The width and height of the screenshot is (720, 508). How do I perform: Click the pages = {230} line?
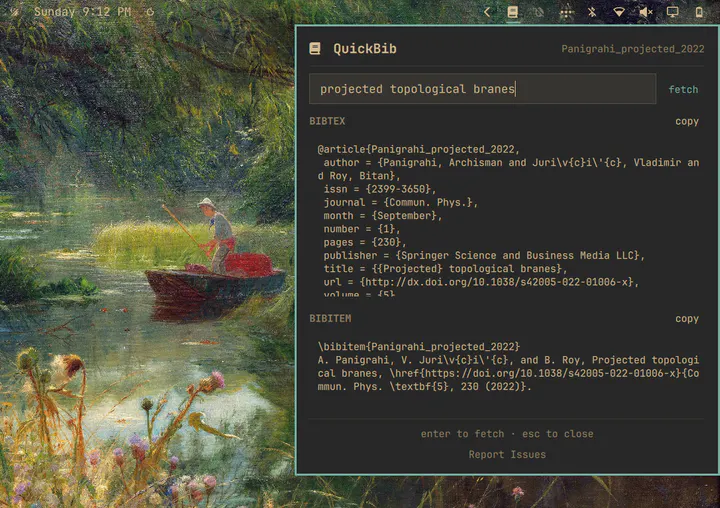click(x=365, y=242)
